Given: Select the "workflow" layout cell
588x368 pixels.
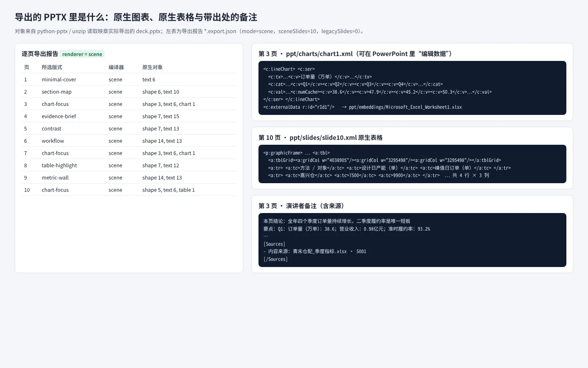Looking at the screenshot, I should (53, 141).
